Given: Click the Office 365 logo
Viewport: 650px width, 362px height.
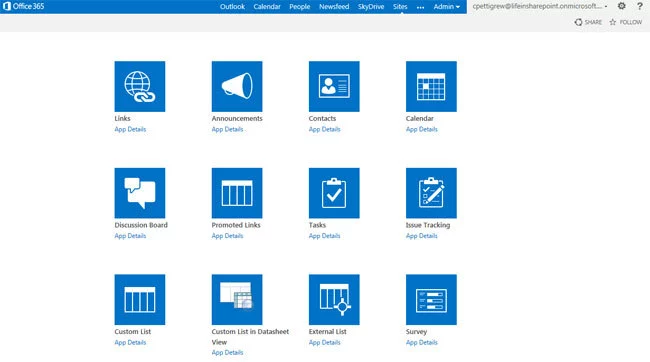Looking at the screenshot, I should [x=24, y=6].
